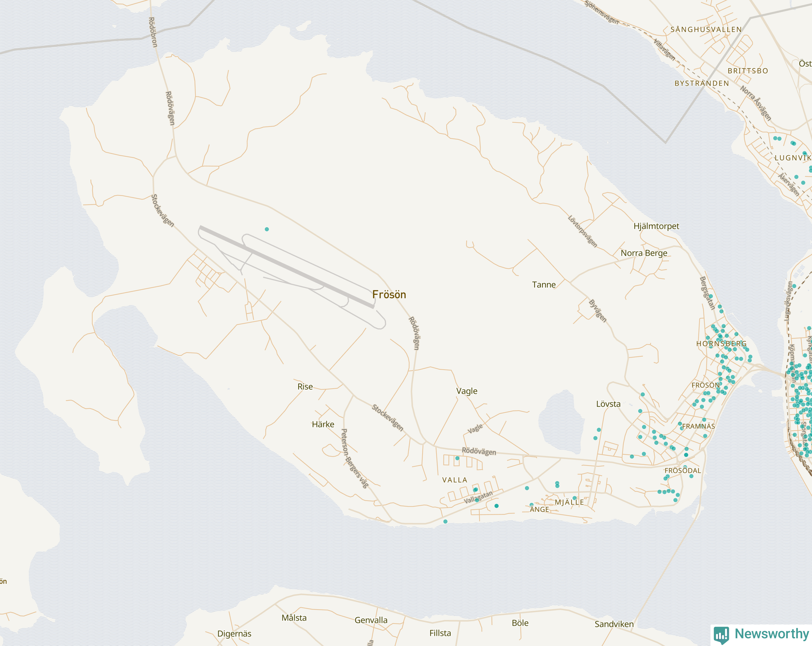The height and width of the screenshot is (646, 812).
Task: Click the SÅNGHUSVALLEN district label
Action: click(x=706, y=30)
